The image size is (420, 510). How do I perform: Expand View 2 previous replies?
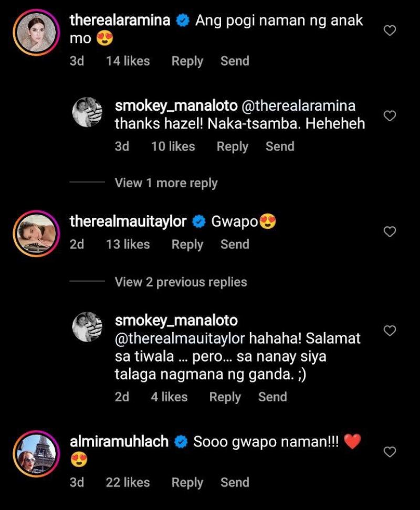pyautogui.click(x=181, y=282)
